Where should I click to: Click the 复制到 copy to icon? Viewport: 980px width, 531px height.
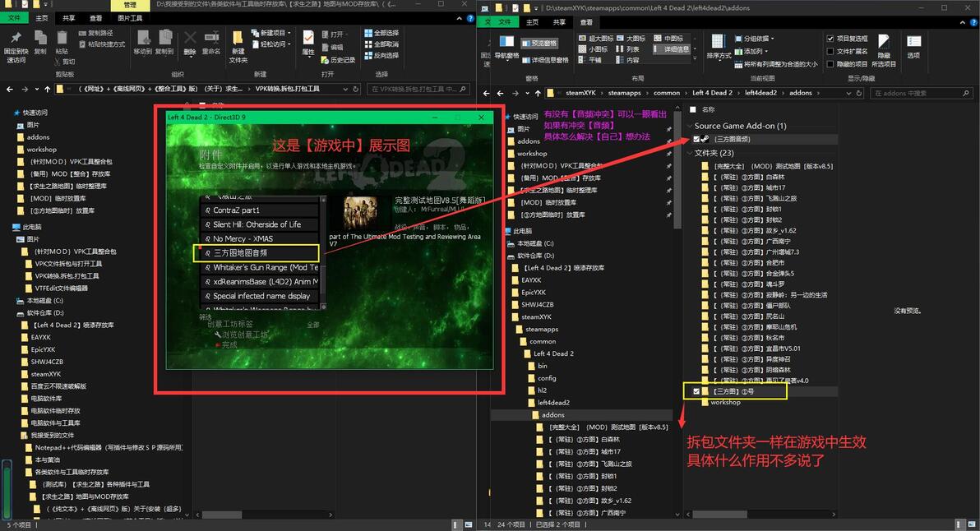(165, 38)
